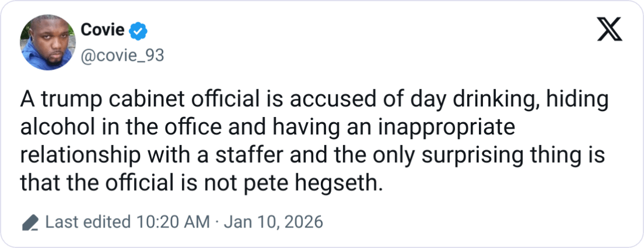Click the 10:20 AM timestamp

coord(173,222)
